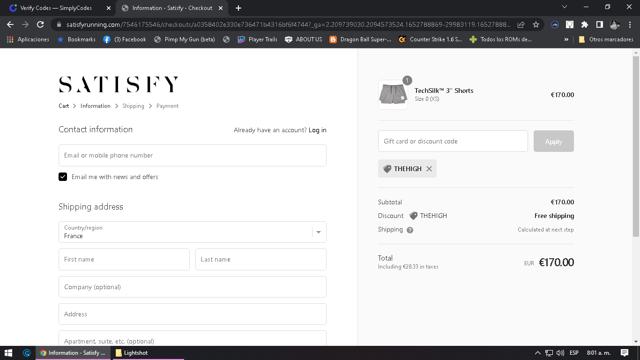Click the Chrome profile avatar icon
This screenshot has height=360, width=640.
click(615, 24)
